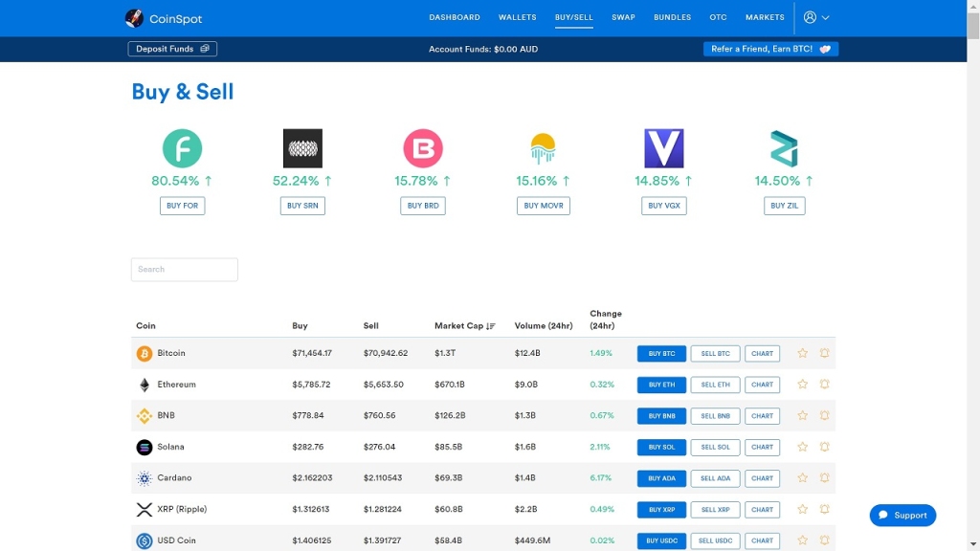Image resolution: width=980 pixels, height=551 pixels.
Task: Click the CoinSpot brand name
Action: (176, 19)
